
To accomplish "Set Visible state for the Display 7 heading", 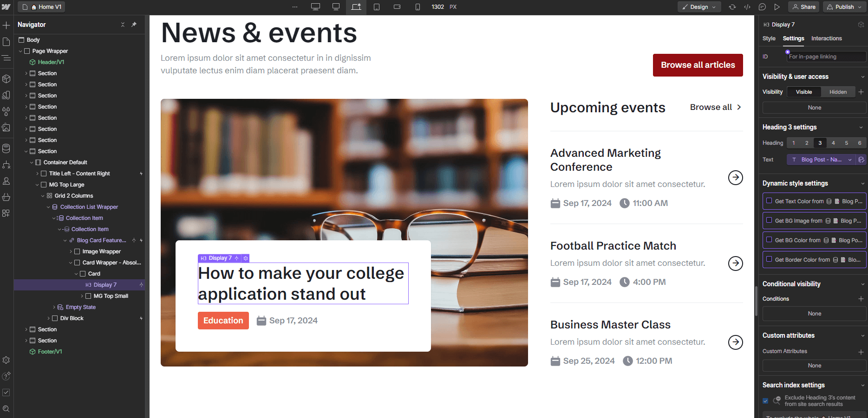I will 804,91.
